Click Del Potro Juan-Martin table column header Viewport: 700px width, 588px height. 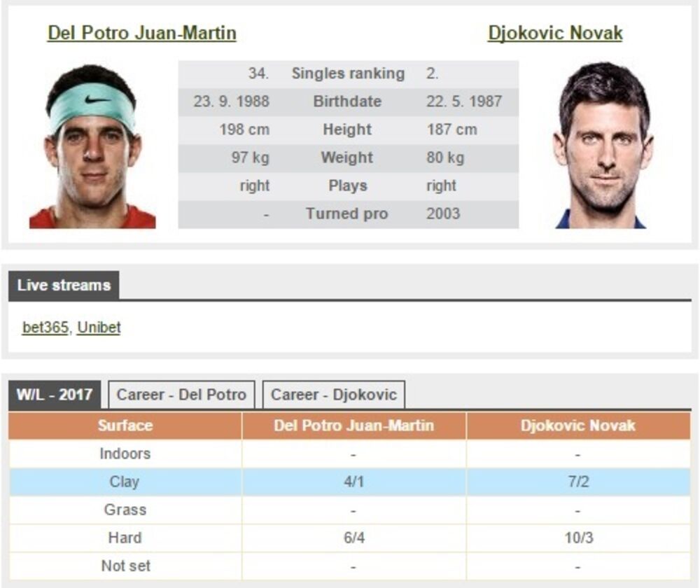click(353, 426)
